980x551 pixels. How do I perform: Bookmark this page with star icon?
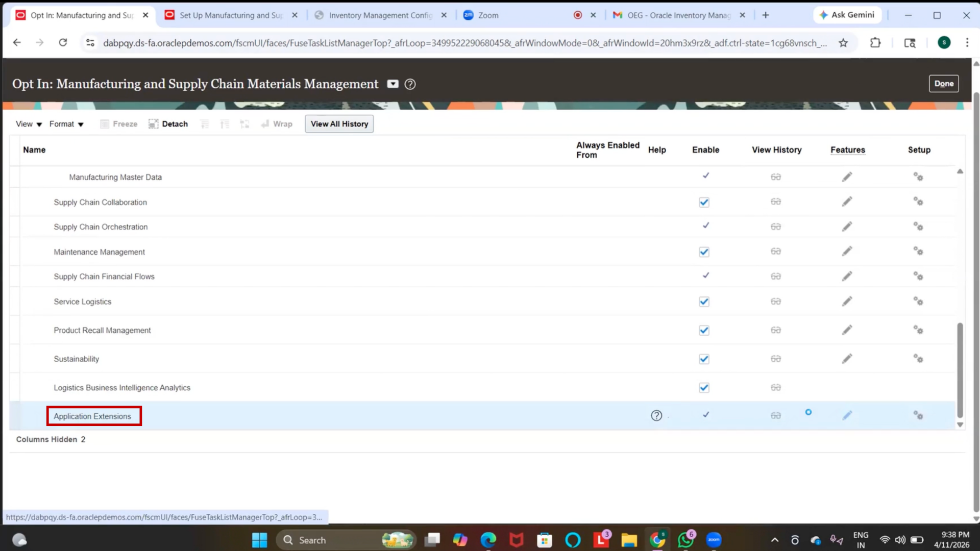843,43
